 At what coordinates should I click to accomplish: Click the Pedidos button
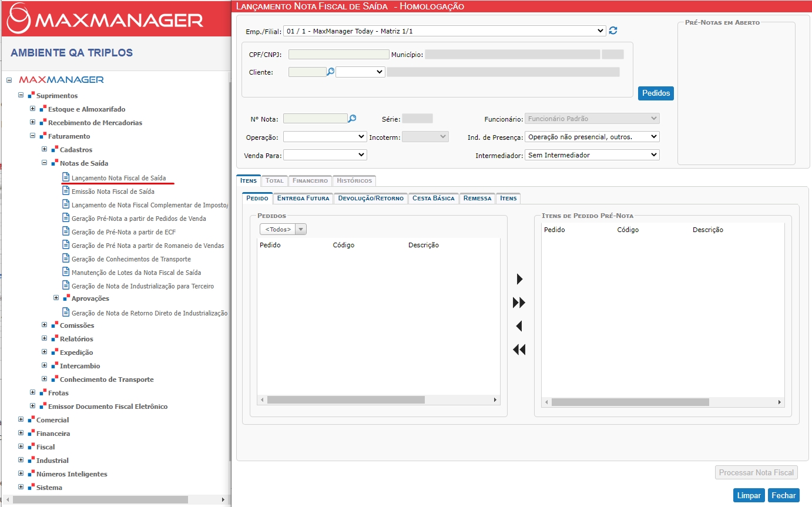point(656,93)
